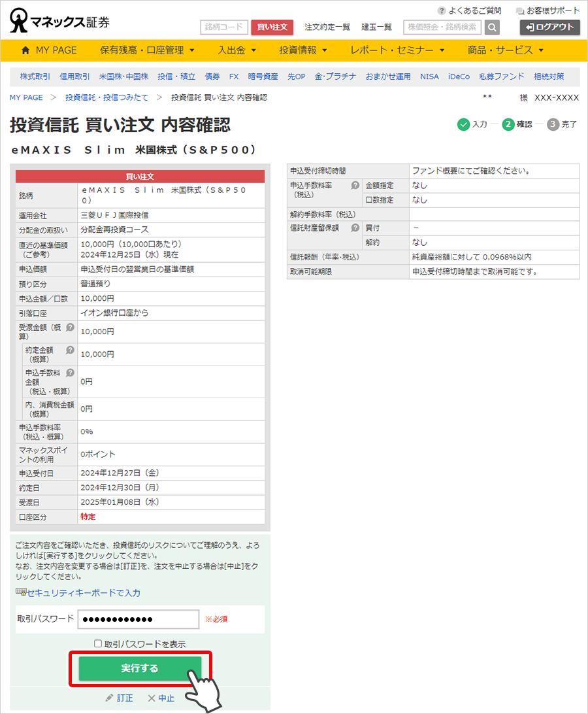
Task: Open 株式取引 in sub navigation
Action: click(35, 76)
